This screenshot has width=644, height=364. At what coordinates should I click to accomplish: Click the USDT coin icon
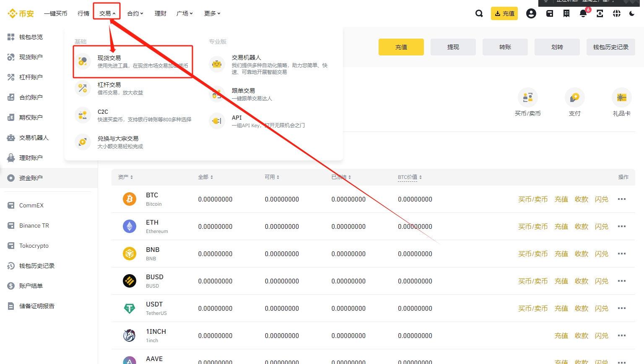[x=130, y=308]
